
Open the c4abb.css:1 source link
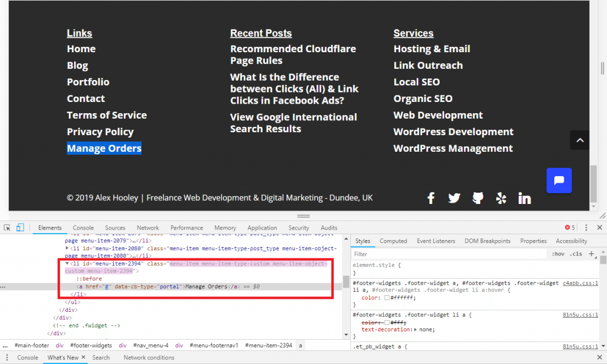tap(580, 283)
